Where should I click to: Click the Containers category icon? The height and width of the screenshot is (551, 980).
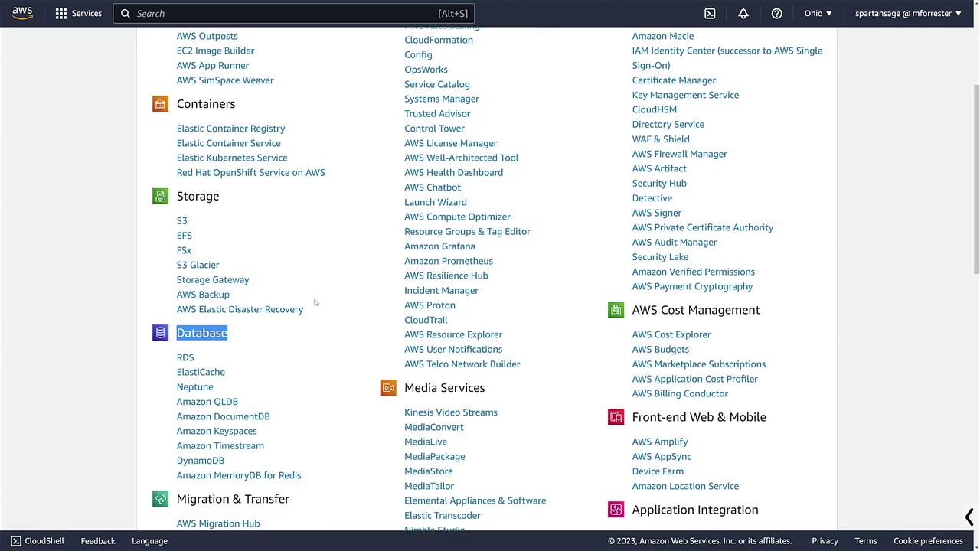point(160,104)
